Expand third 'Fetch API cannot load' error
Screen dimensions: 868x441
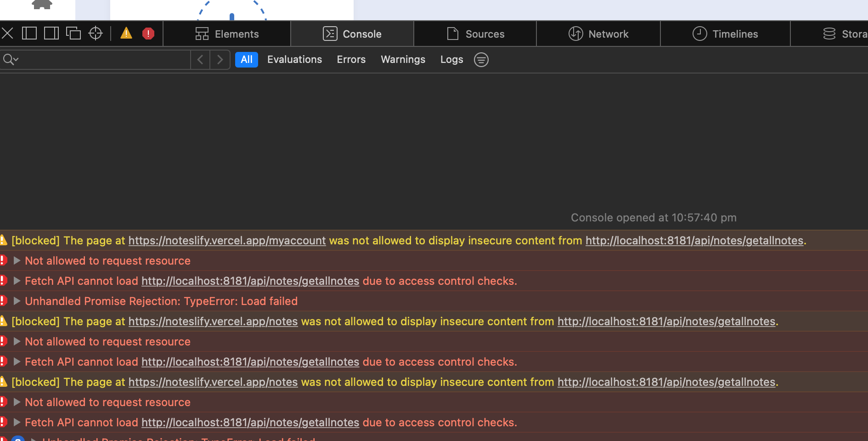coord(17,422)
